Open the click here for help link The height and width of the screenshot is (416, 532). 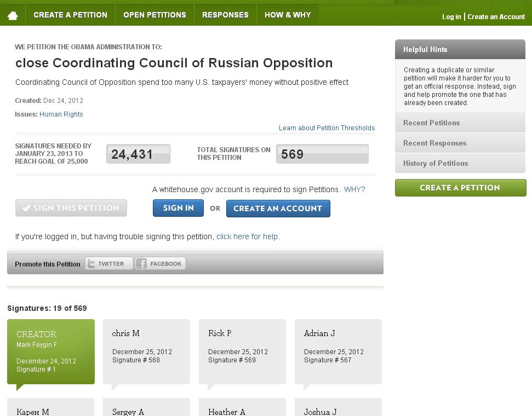pyautogui.click(x=248, y=236)
